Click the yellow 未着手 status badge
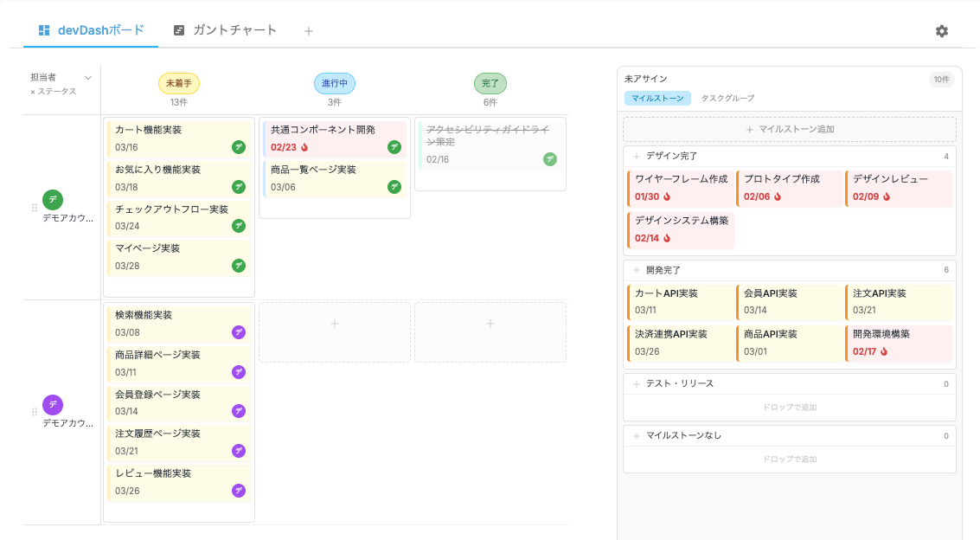The height and width of the screenshot is (540, 980). [179, 83]
